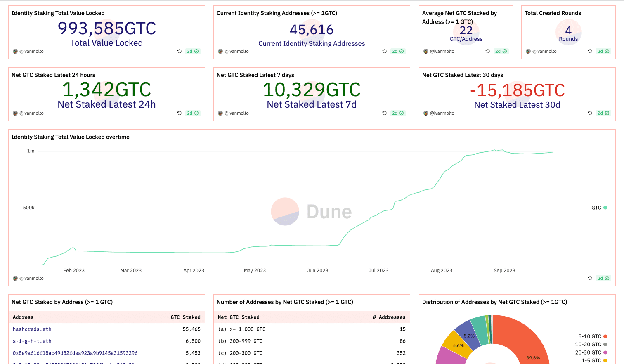Screen dimensions: 624x364
Task: Click the 2d badge on Average Net GTC Stacked card
Action: click(x=501, y=51)
